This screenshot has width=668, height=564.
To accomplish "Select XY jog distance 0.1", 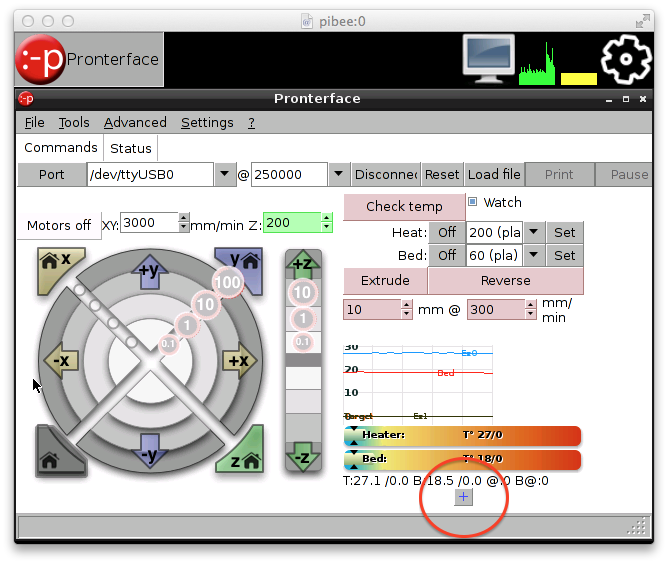I will click(x=168, y=343).
